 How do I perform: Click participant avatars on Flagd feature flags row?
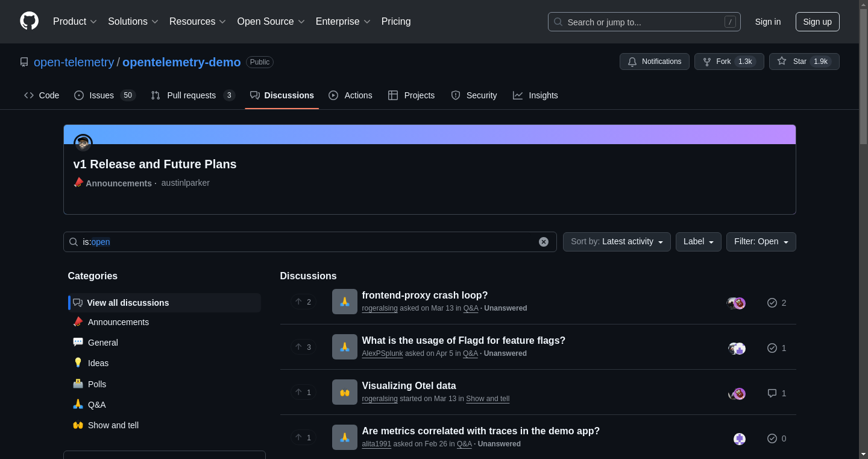pyautogui.click(x=737, y=349)
